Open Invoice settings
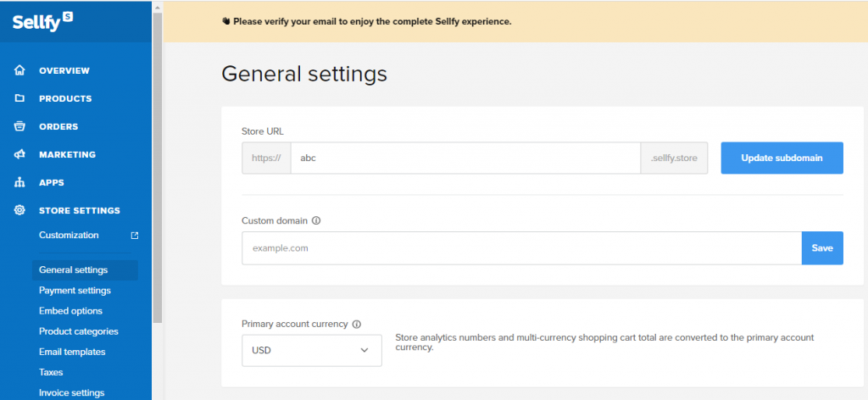 point(71,393)
